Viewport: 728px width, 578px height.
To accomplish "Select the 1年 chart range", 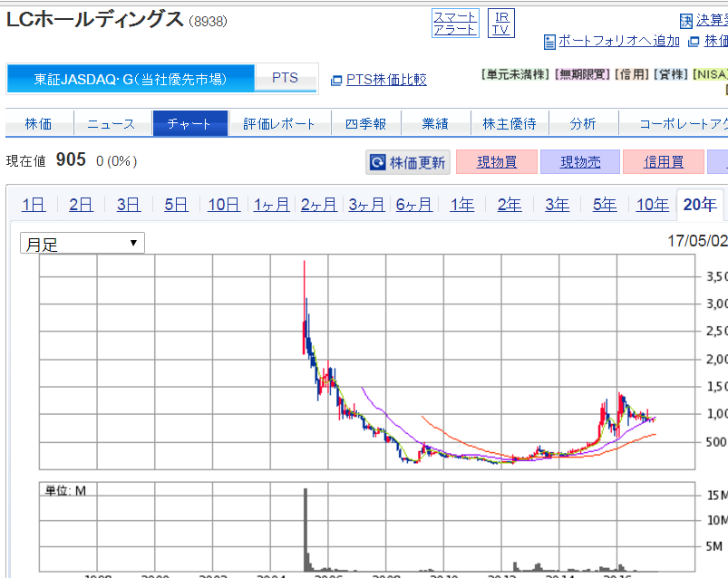I will [x=461, y=205].
